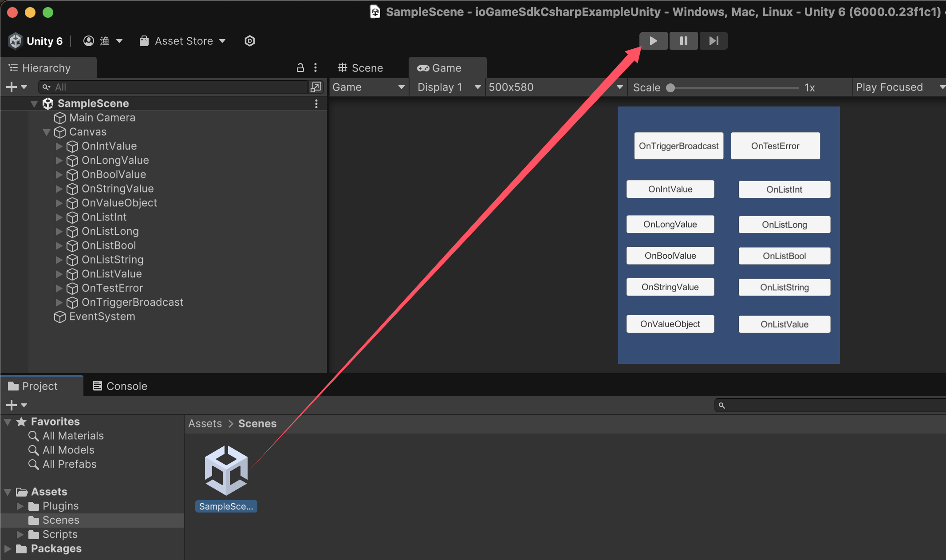Open the Asset Store dropdown

[183, 41]
